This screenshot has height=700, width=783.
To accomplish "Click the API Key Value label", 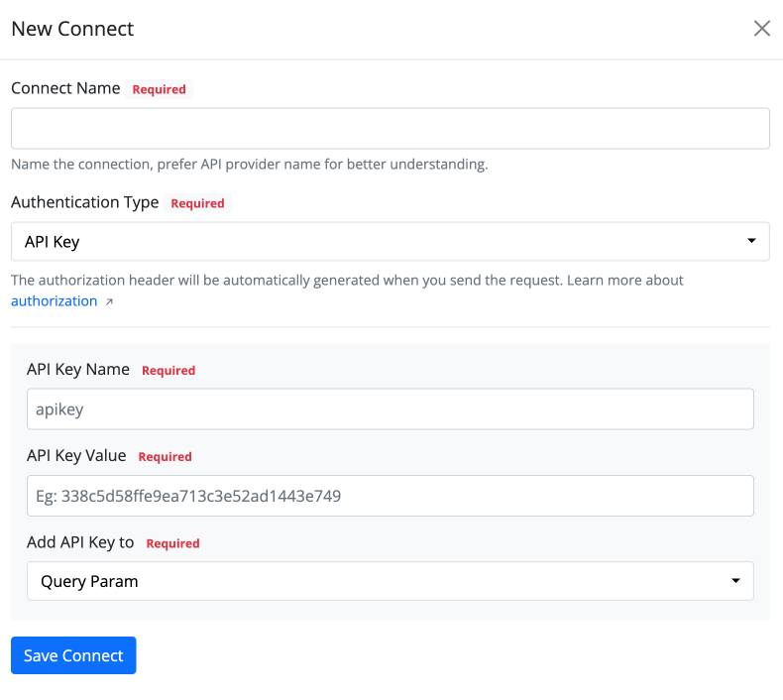I will pyautogui.click(x=76, y=456).
